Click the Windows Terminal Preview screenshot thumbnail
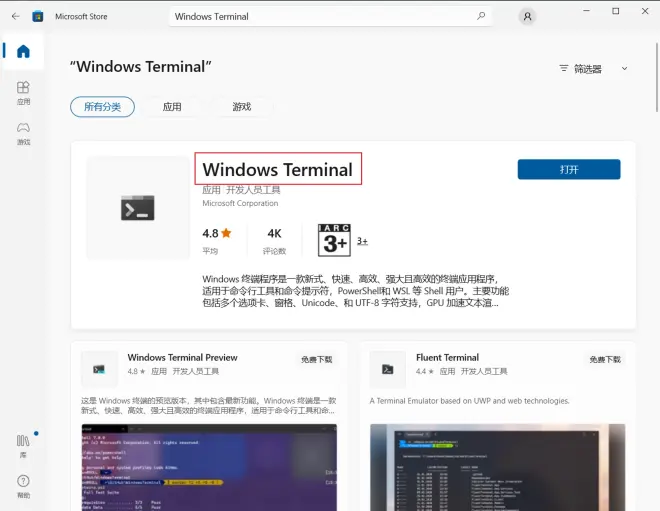 point(209,467)
